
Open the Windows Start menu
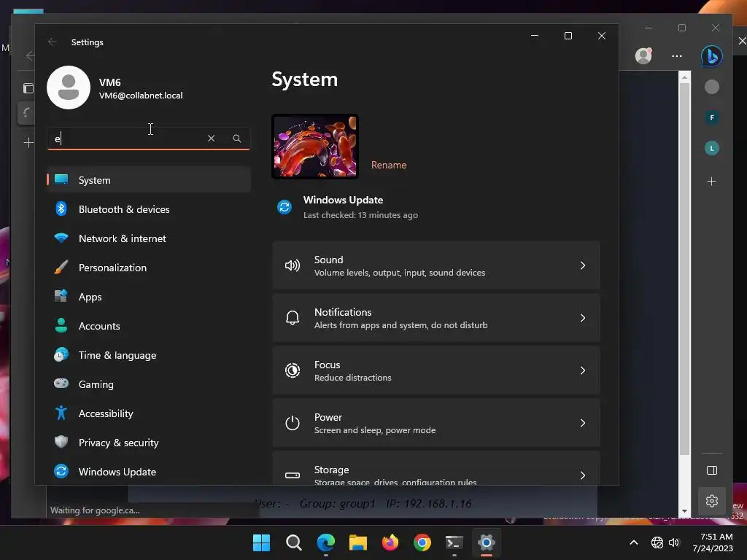click(x=261, y=542)
